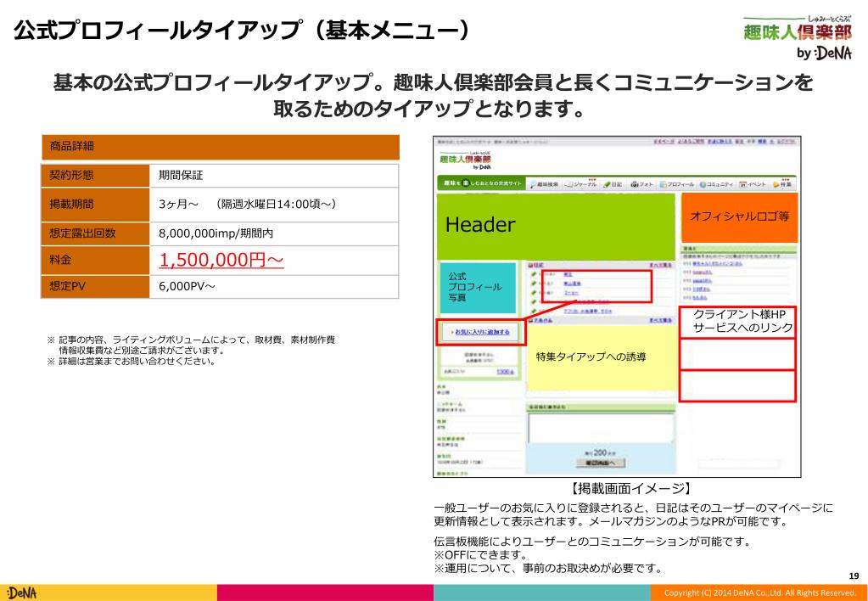This screenshot has width=868, height=601.
Task: Click the お気に入りに追加する link
Action: pos(482,332)
